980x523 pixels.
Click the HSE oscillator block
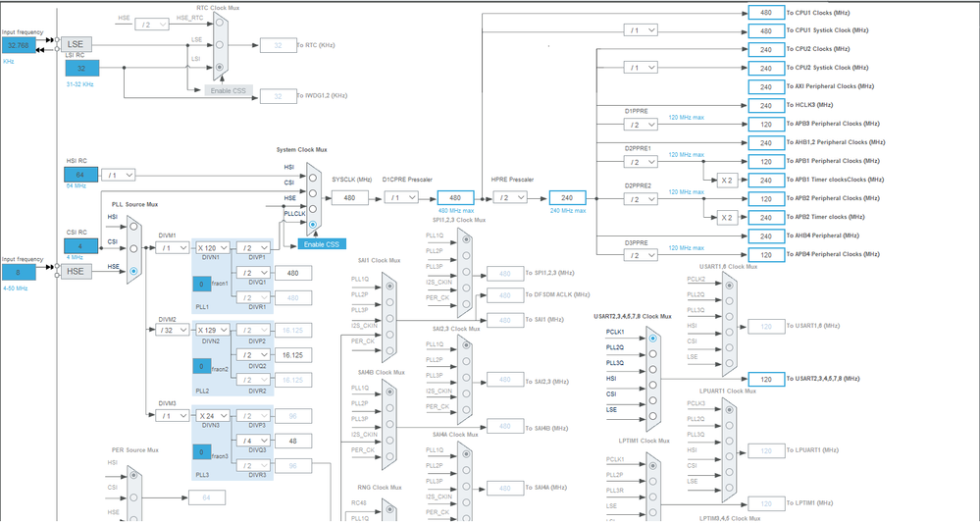[x=77, y=271]
